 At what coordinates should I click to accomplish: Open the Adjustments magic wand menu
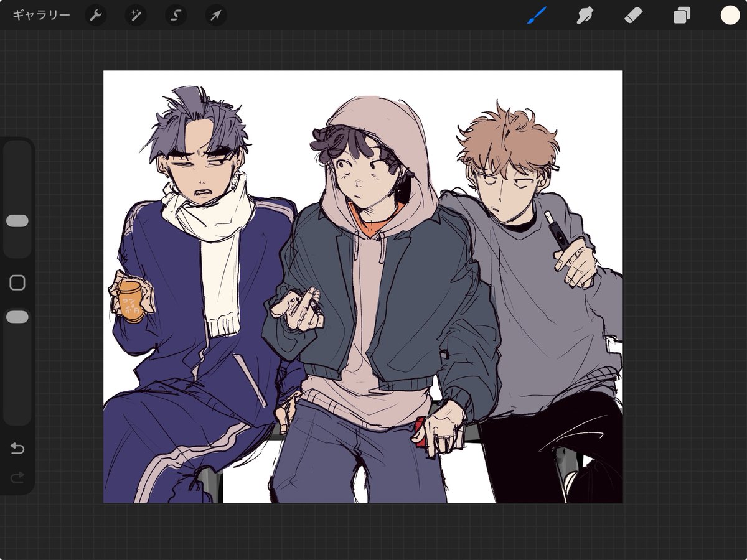tap(136, 15)
